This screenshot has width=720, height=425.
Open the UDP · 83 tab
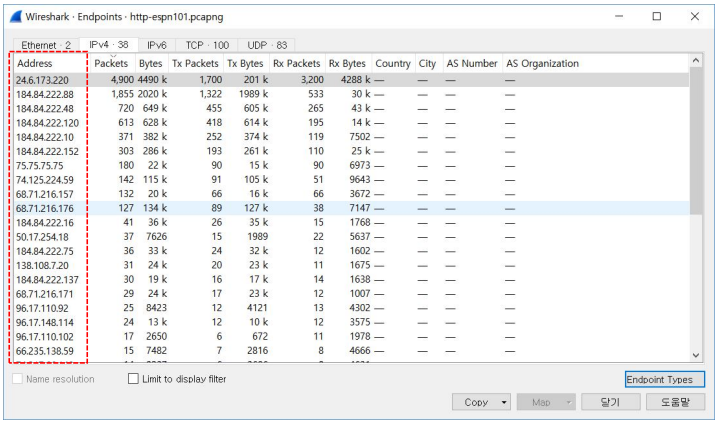267,45
